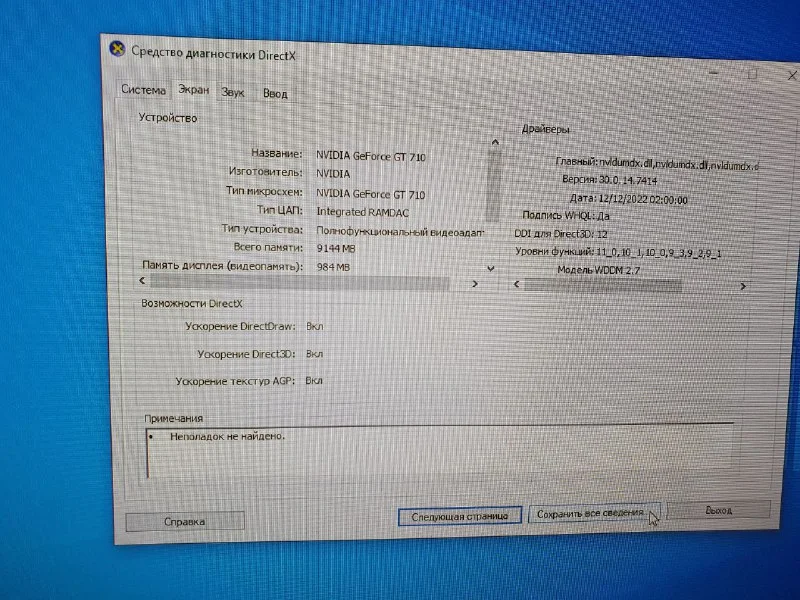This screenshot has height=600, width=800.
Task: Click inside the Примечания notes box
Action: pos(440,455)
